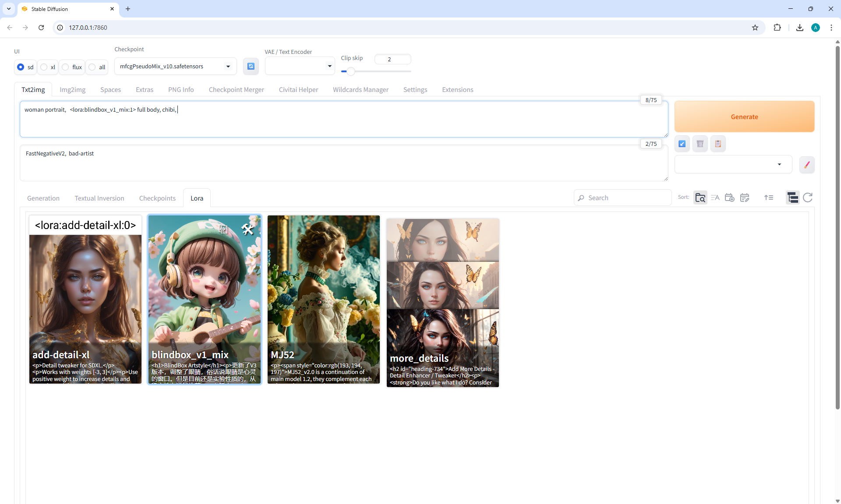Open the Checkpoint dropdown

point(175,66)
